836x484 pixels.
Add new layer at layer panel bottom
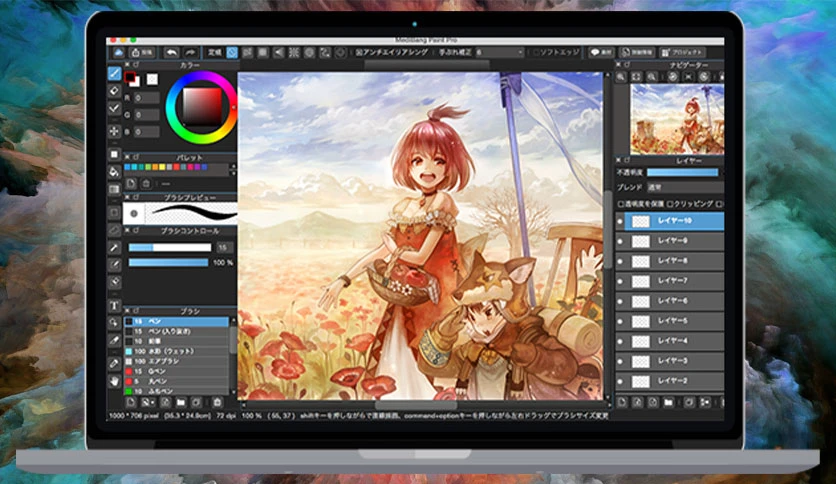(x=622, y=402)
